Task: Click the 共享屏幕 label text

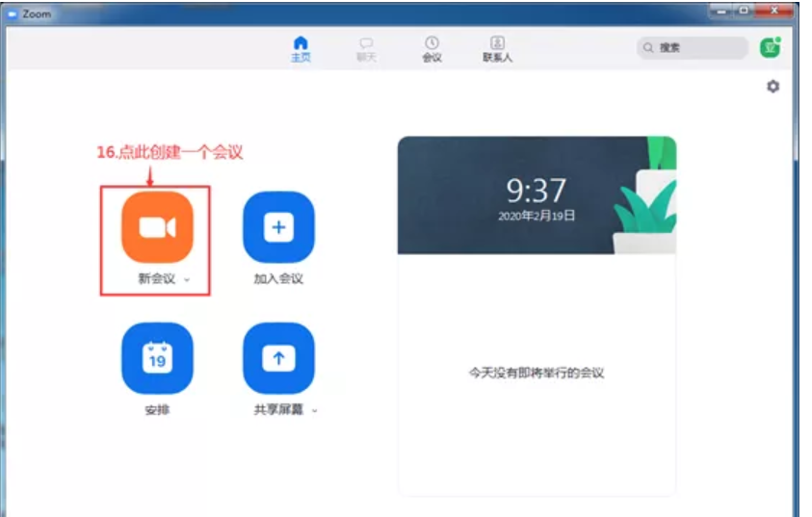Action: click(x=278, y=410)
